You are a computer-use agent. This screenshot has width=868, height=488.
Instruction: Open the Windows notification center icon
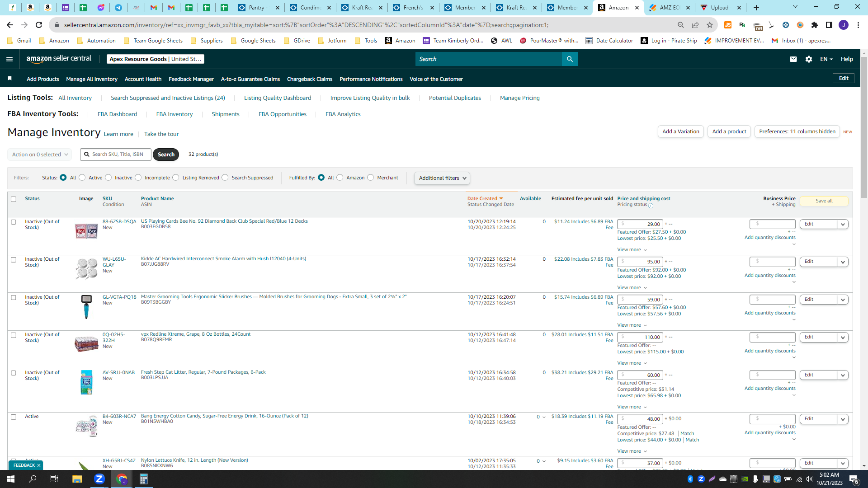854,479
